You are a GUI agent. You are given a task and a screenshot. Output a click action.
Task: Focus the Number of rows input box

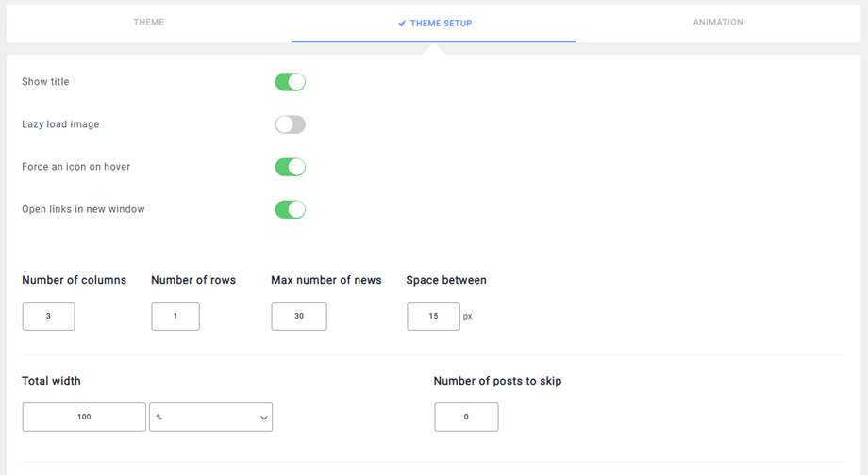click(175, 317)
